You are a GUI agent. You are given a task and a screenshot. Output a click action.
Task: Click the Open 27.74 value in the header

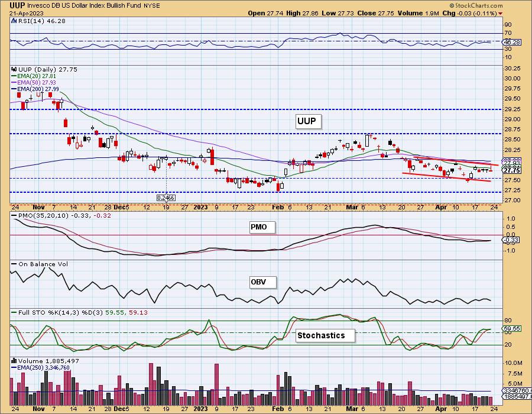[x=265, y=13]
